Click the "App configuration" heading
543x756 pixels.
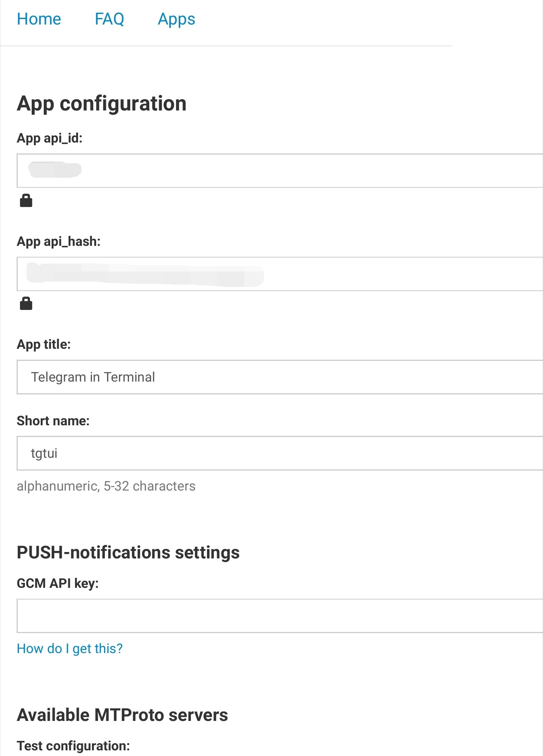coord(102,103)
